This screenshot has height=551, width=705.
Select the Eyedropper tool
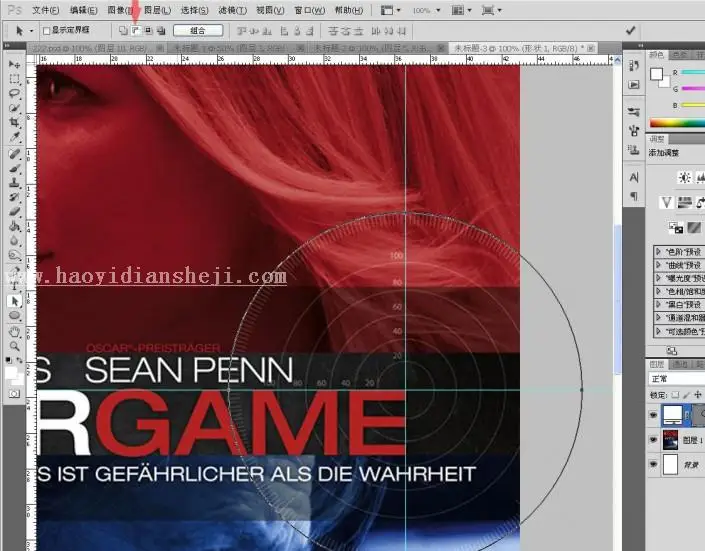coord(14,137)
